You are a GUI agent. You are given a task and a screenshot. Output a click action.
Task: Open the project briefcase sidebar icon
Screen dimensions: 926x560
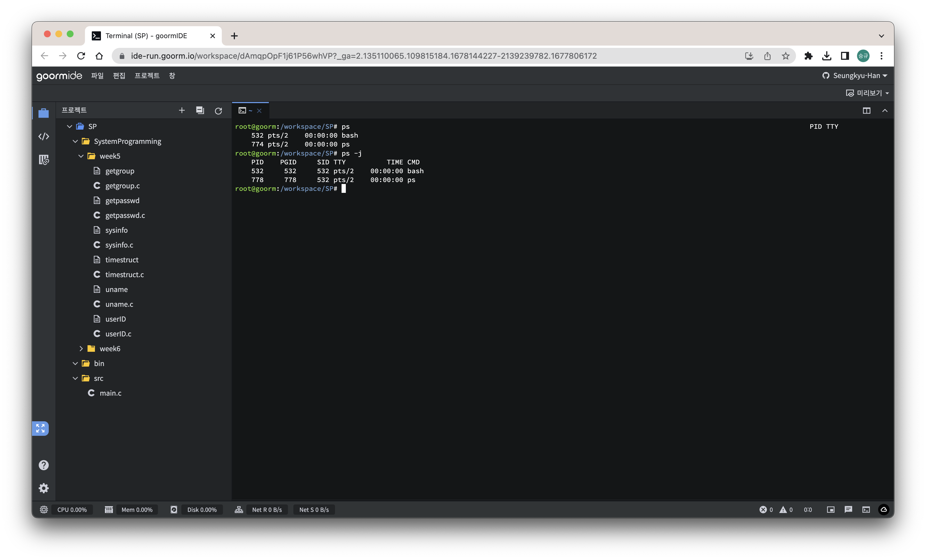pyautogui.click(x=44, y=113)
